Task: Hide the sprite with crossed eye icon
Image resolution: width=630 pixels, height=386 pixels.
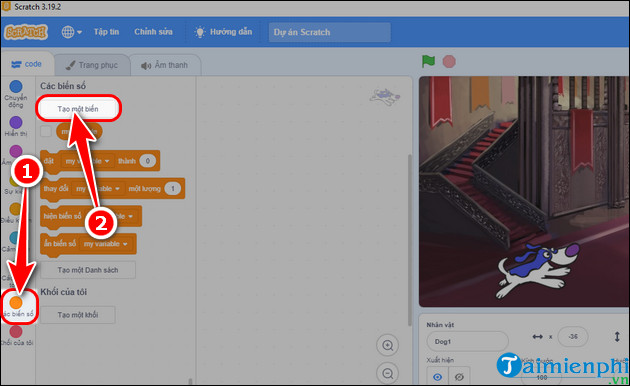Action: (x=459, y=376)
